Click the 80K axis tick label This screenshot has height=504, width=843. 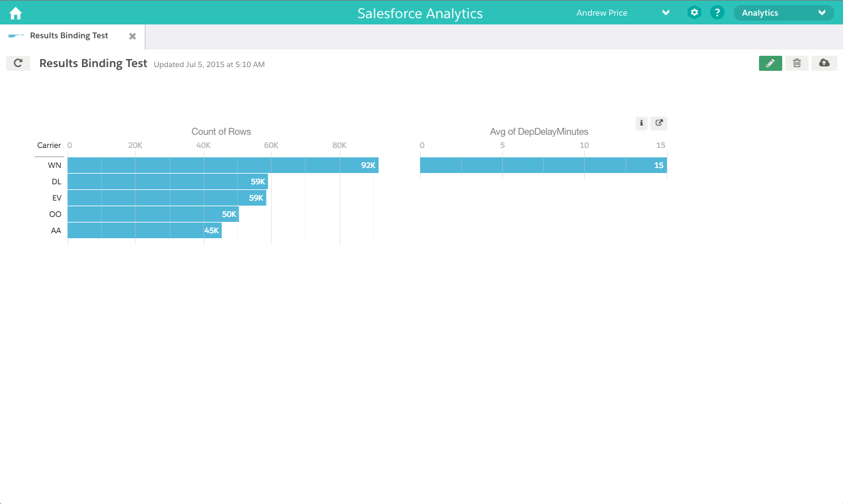(x=339, y=145)
